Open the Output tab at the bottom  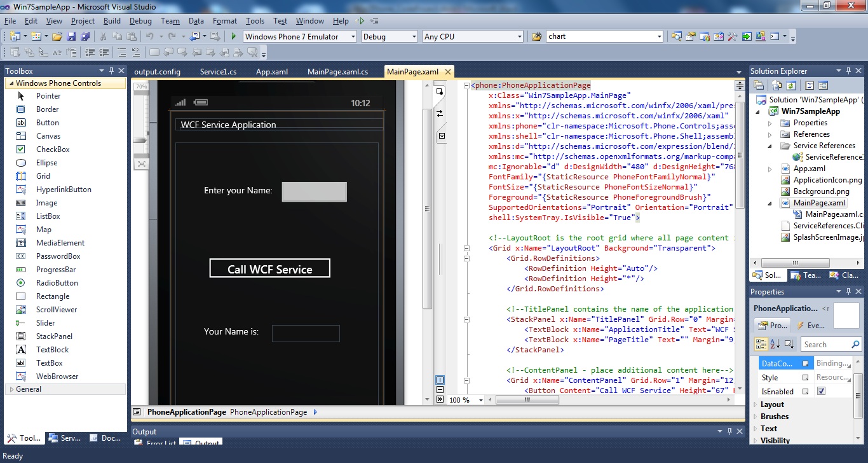[201, 443]
